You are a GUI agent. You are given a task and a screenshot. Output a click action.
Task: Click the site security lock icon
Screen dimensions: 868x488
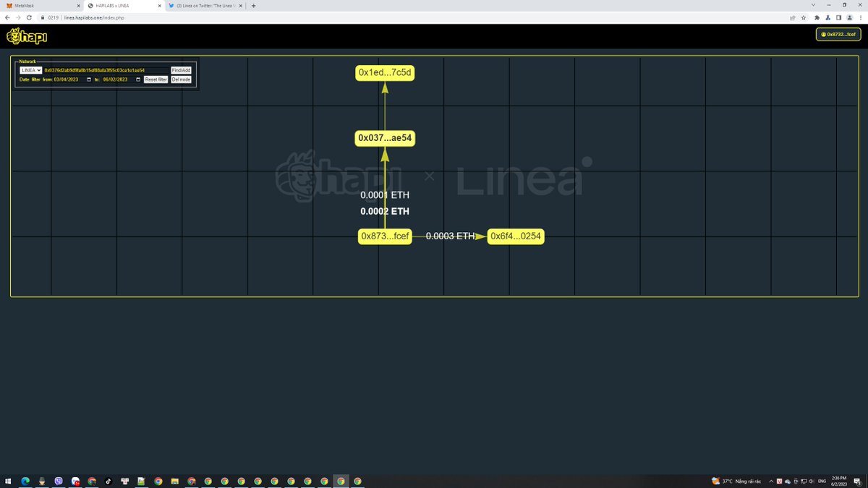click(43, 17)
